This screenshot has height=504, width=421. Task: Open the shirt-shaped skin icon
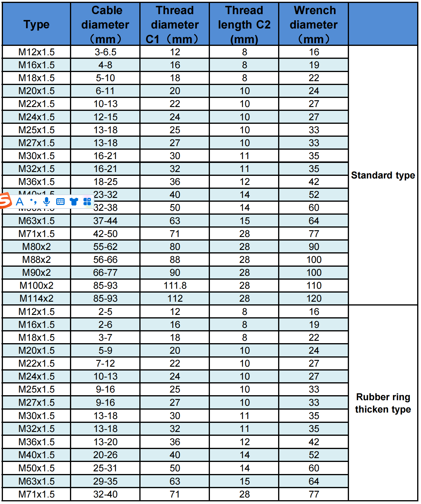pos(74,202)
